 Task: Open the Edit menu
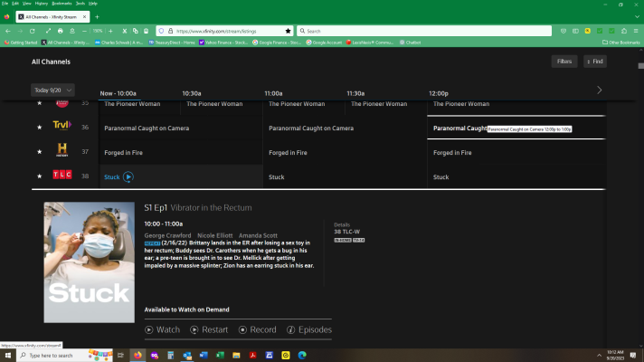pyautogui.click(x=15, y=4)
